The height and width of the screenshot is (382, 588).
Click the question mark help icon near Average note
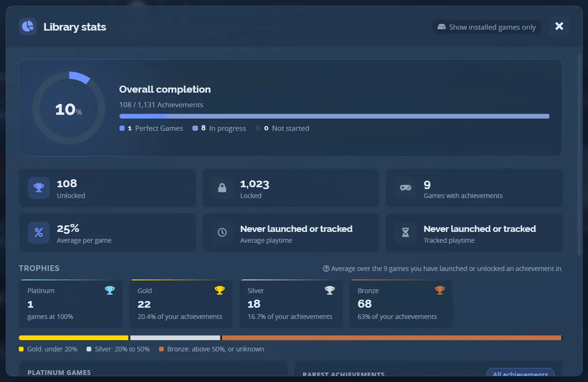[x=326, y=269]
